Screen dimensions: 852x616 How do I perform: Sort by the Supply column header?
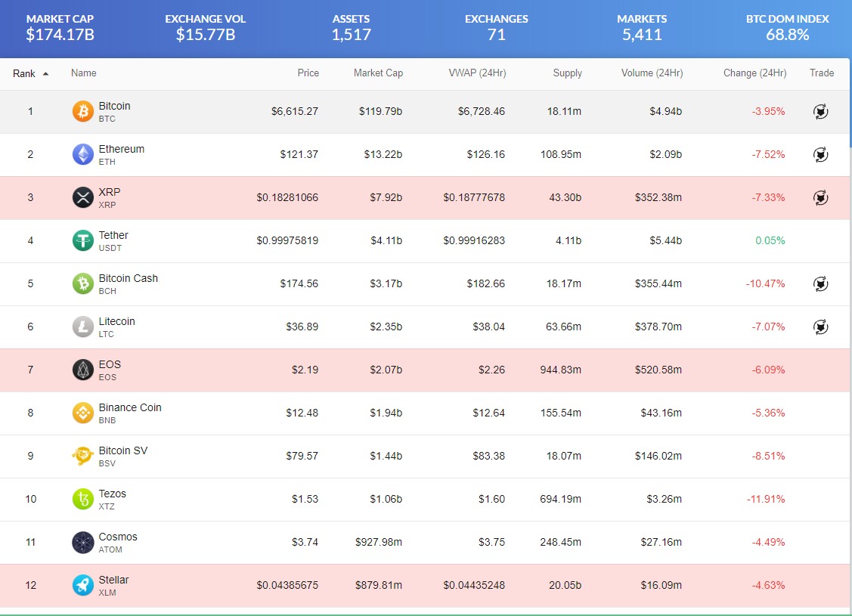pyautogui.click(x=567, y=73)
